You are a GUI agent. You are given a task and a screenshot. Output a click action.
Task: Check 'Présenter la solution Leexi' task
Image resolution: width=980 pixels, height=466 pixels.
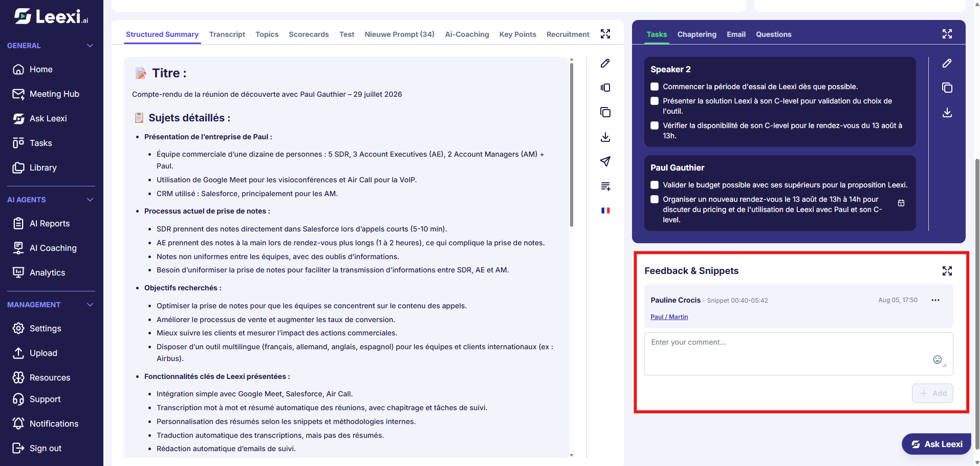655,101
